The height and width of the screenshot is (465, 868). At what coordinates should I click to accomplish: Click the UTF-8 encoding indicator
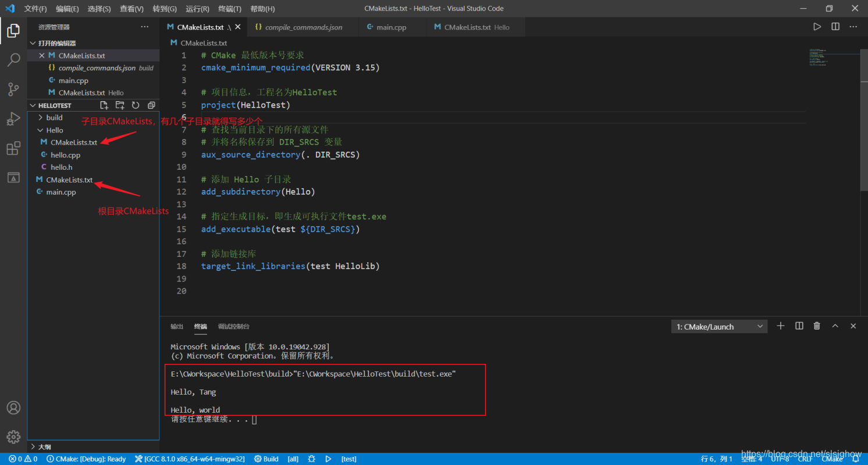click(x=780, y=459)
